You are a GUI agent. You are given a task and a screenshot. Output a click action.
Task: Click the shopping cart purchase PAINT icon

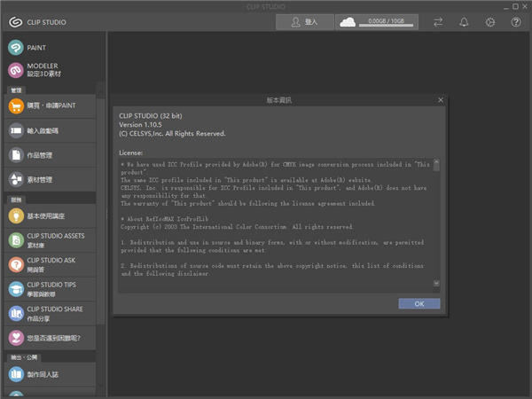pyautogui.click(x=16, y=106)
